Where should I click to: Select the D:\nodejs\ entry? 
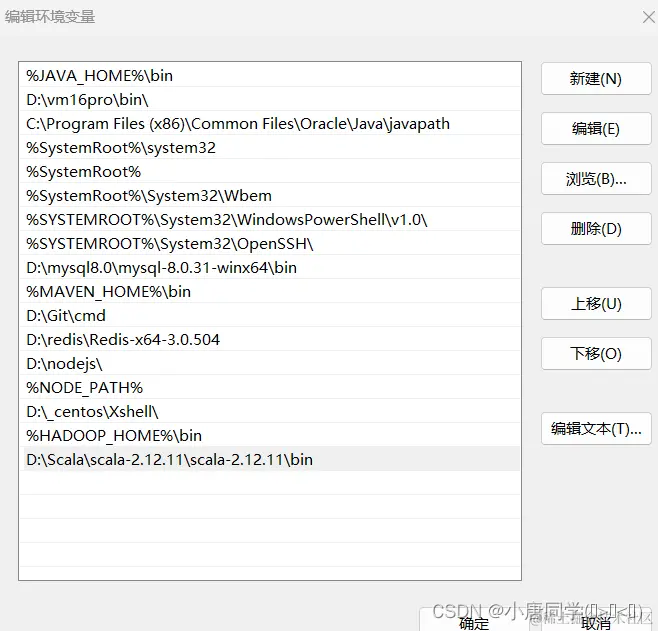tap(269, 363)
